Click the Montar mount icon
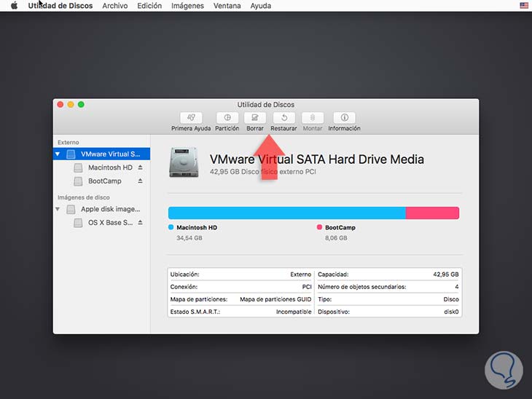 [313, 118]
